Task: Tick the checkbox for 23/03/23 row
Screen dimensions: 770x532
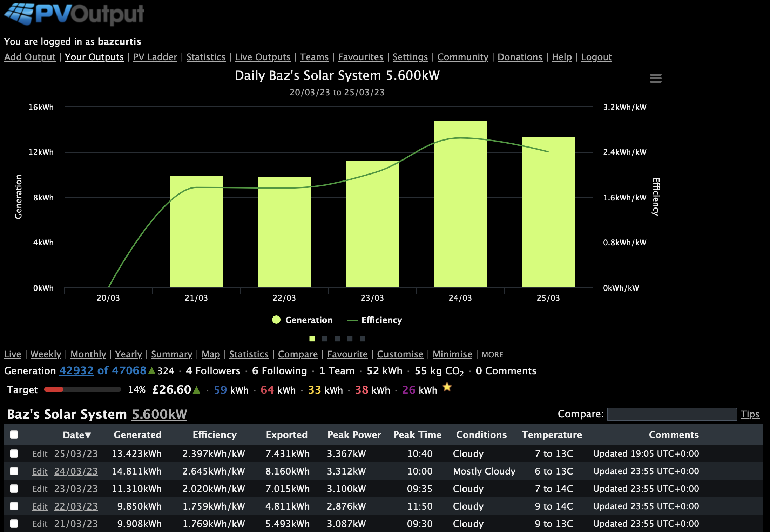Action: (14, 489)
